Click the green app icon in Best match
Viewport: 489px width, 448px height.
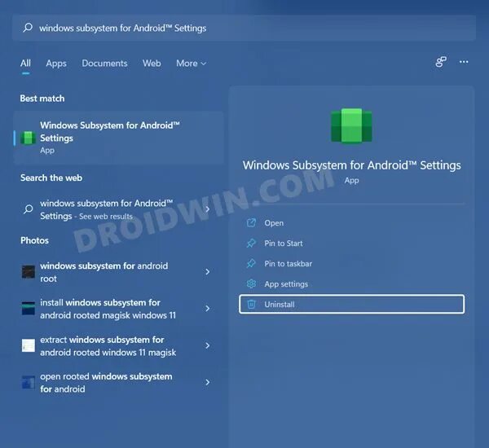(28, 138)
